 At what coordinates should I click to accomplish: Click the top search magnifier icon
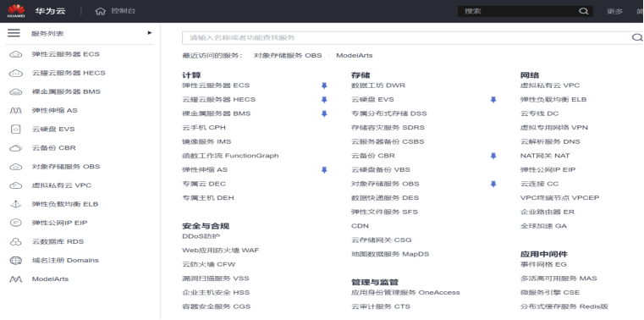tap(583, 11)
